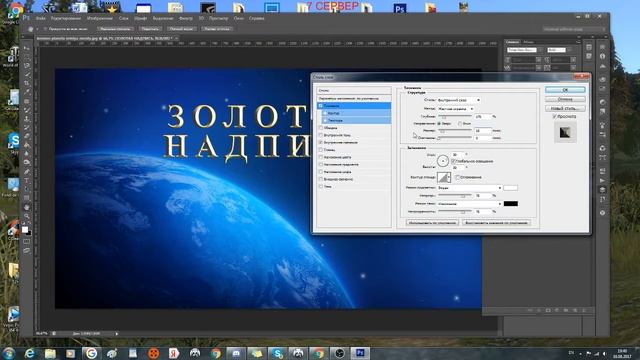Select the Move tool in Photoshop toolbar

click(x=27, y=48)
